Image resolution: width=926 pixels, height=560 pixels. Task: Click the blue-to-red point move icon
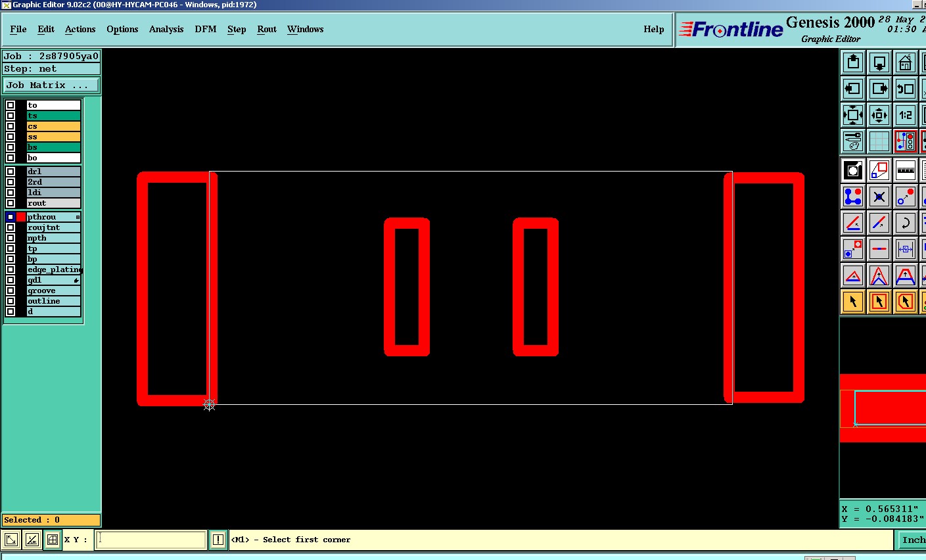point(906,197)
